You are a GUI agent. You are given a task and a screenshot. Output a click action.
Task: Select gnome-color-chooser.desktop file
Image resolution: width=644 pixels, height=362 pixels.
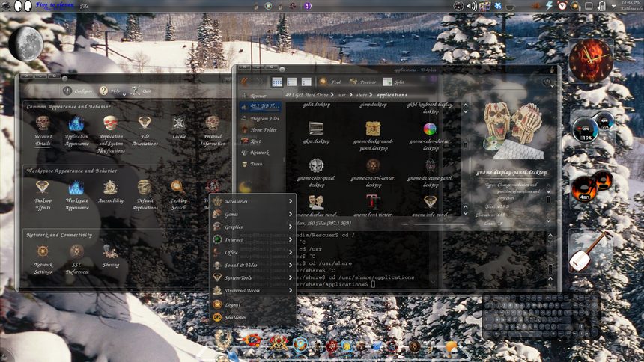tap(430, 136)
